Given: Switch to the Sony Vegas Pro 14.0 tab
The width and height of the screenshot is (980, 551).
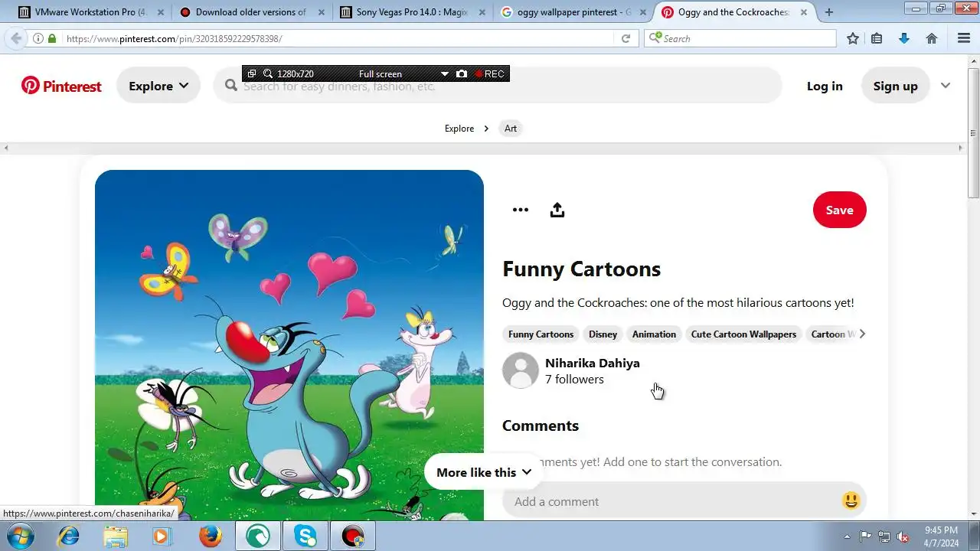Looking at the screenshot, I should [x=412, y=12].
